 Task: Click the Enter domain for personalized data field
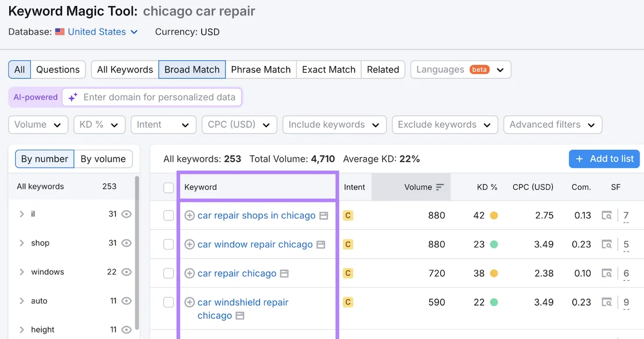click(152, 97)
